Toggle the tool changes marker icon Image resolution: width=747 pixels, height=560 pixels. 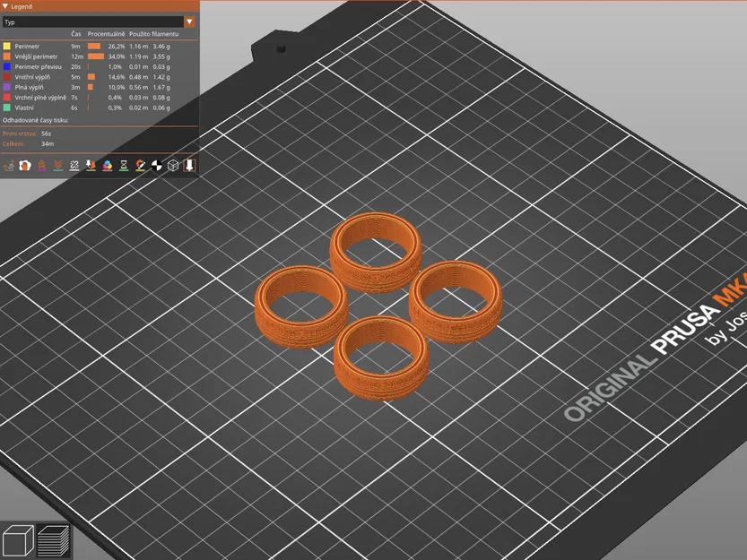click(x=91, y=164)
